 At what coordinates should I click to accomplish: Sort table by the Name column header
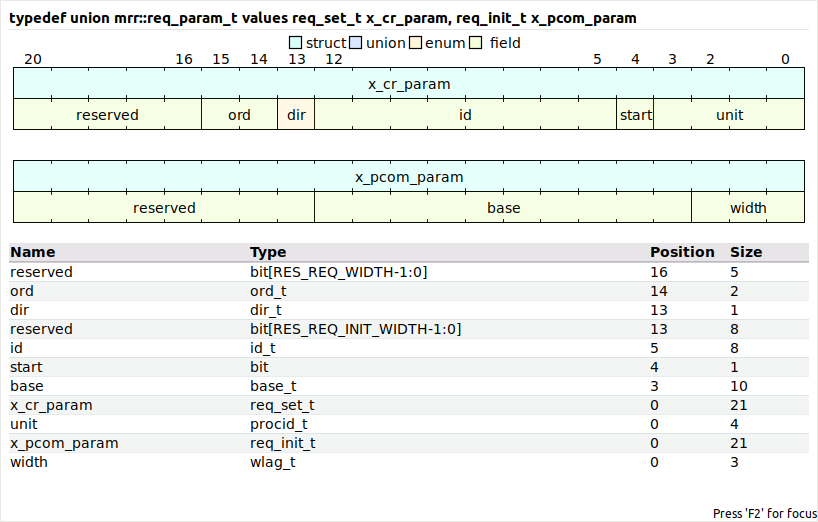[33, 252]
